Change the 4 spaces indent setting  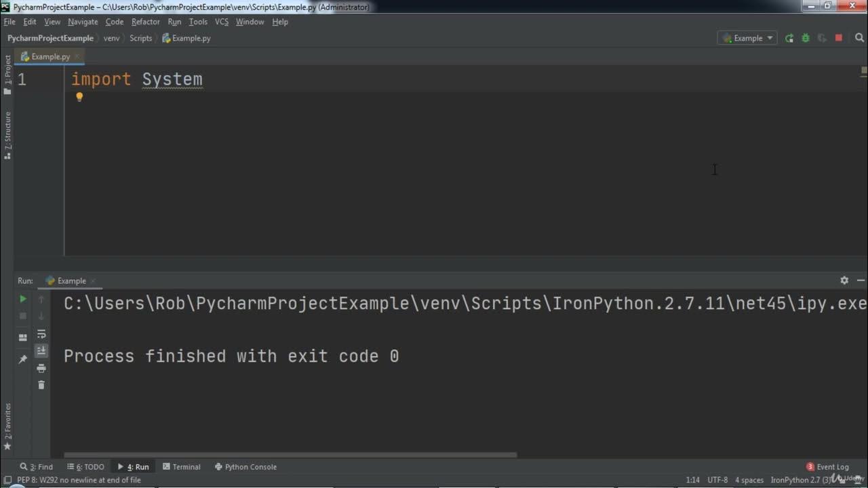pos(749,480)
